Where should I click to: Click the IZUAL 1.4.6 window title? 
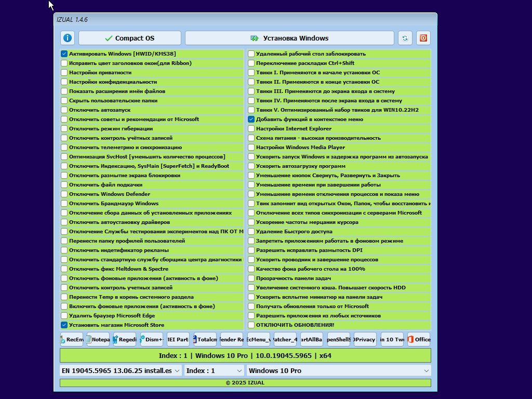(x=72, y=19)
